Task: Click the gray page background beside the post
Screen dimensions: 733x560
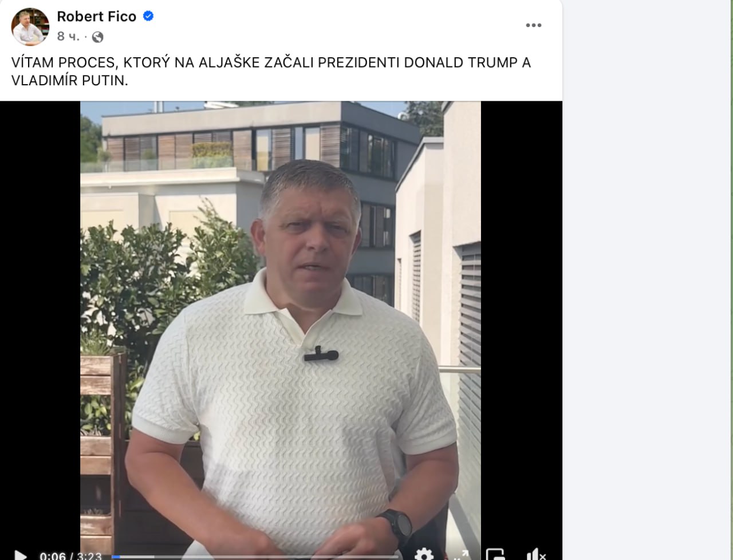Action: point(648,280)
